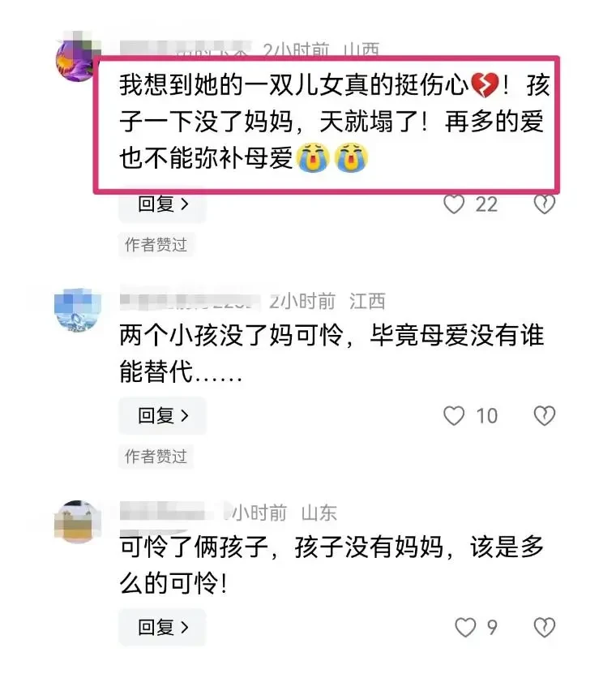The width and height of the screenshot is (616, 678).
Task: Reply to the Jiangxi comment via 回复
Action: point(163,415)
